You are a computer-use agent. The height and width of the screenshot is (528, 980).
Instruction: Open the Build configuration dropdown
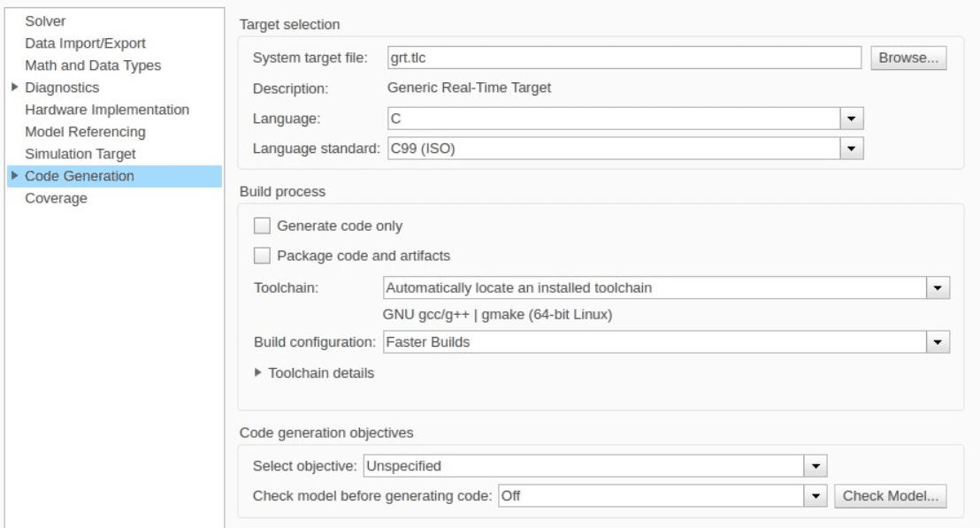pos(937,341)
